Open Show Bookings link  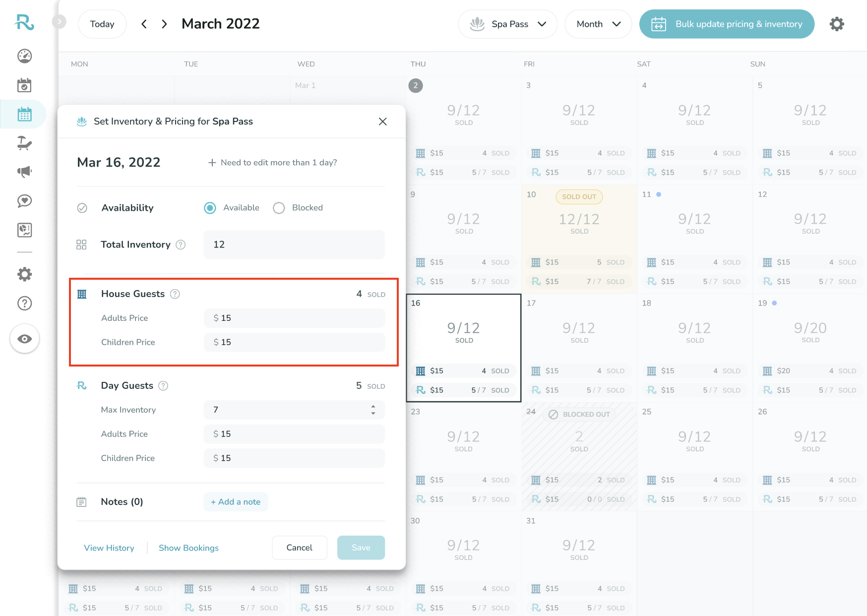click(188, 548)
